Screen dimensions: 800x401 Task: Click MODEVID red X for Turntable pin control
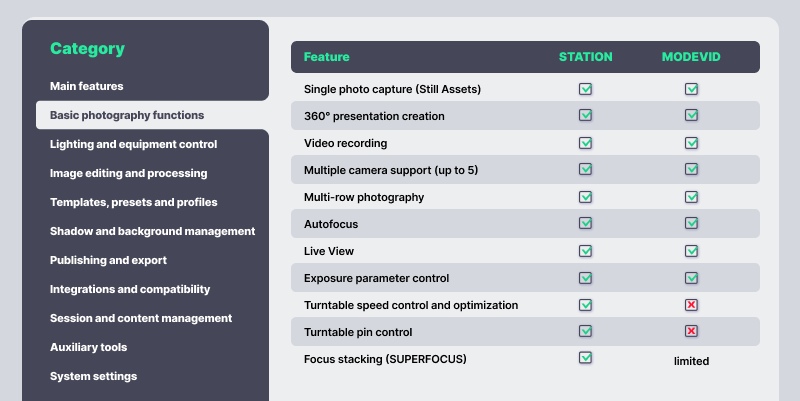click(x=691, y=331)
